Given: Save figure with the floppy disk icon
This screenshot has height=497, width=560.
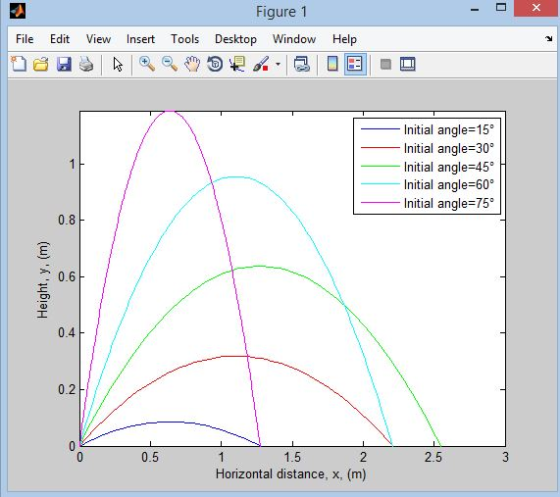Looking at the screenshot, I should (64, 65).
